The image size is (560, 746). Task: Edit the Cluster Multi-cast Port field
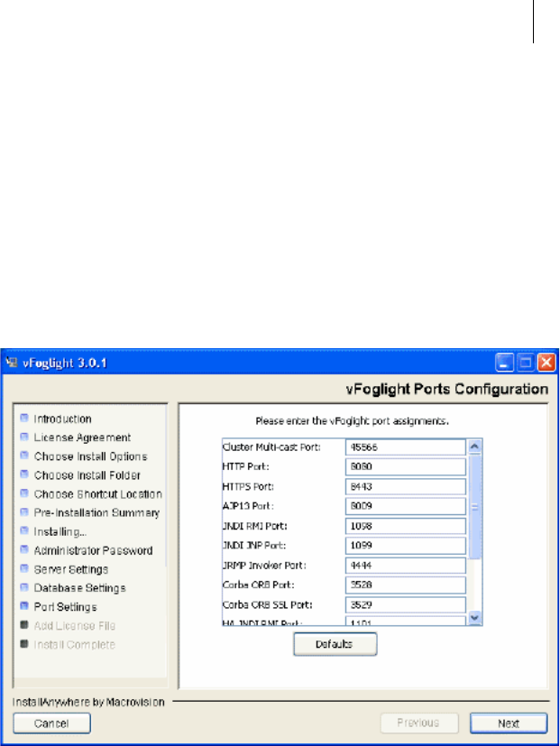tap(406, 447)
